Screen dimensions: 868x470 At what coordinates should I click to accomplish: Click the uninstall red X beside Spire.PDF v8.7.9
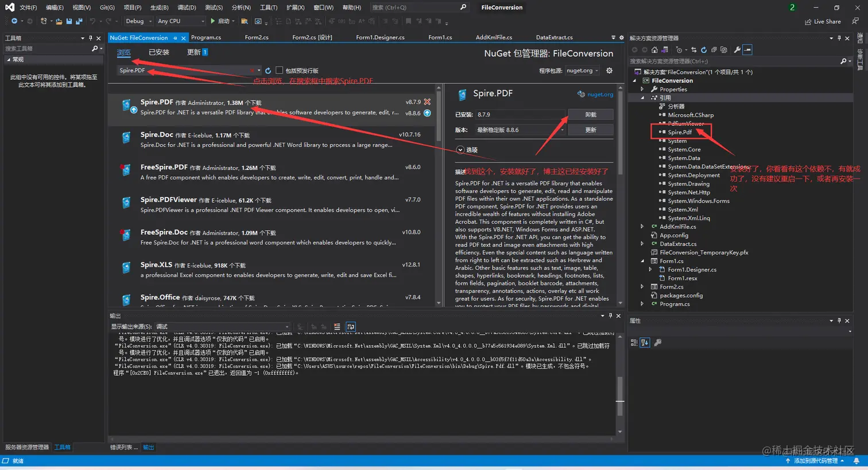427,102
